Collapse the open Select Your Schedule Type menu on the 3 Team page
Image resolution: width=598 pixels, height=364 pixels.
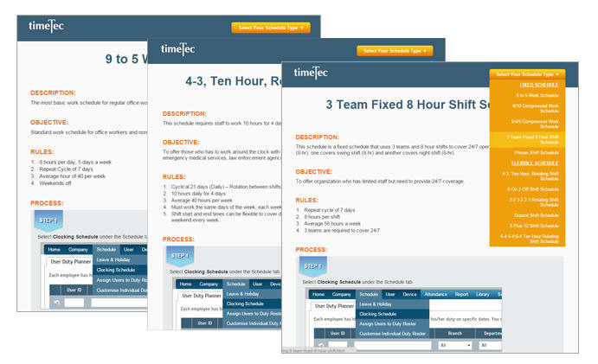pos(527,74)
